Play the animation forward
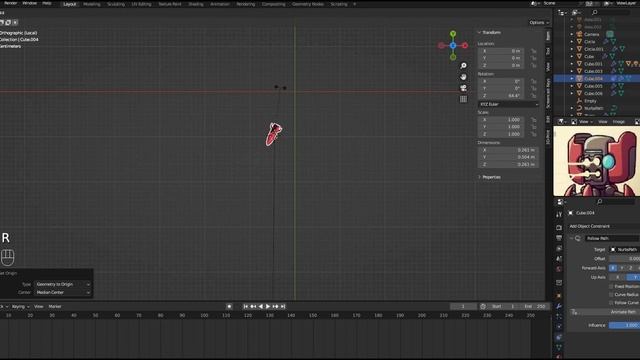Viewport: 640px width, 360px height. 268,307
